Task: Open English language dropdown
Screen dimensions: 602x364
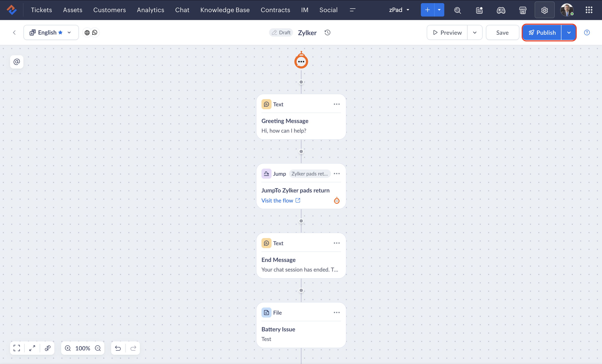Action: coord(51,32)
